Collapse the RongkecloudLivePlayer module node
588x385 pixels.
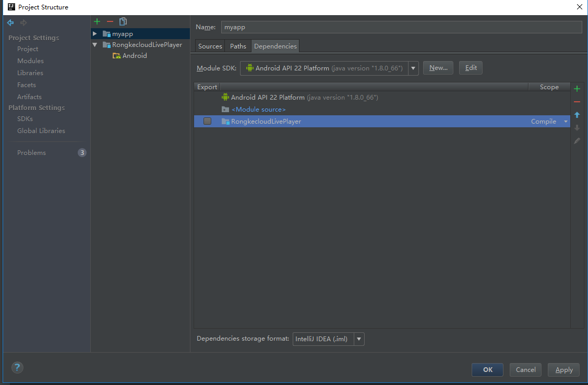95,45
